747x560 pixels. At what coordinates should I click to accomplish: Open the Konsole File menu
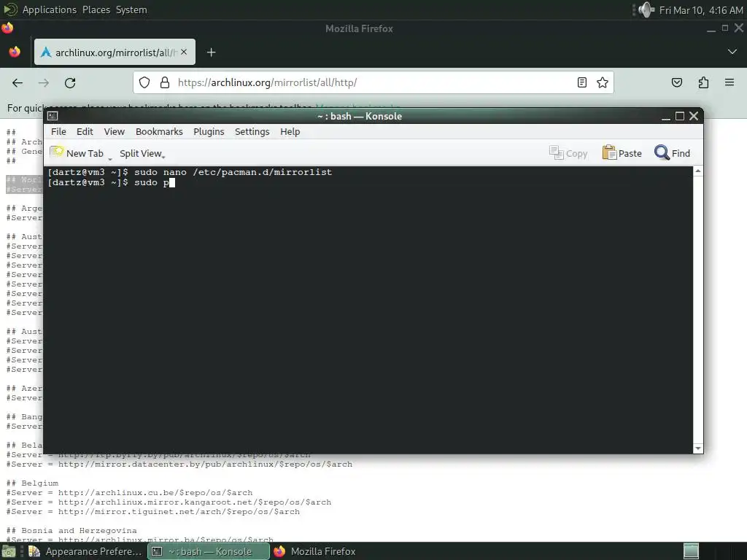58,131
